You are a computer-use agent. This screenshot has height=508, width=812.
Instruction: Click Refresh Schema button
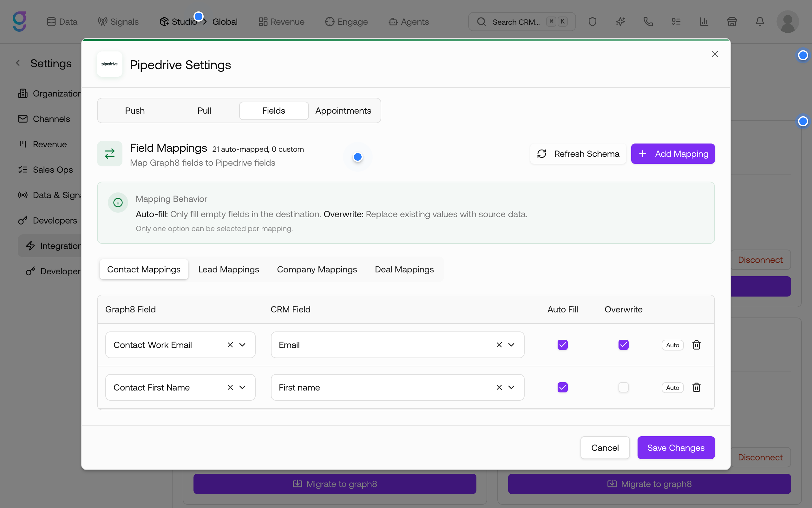coord(578,154)
